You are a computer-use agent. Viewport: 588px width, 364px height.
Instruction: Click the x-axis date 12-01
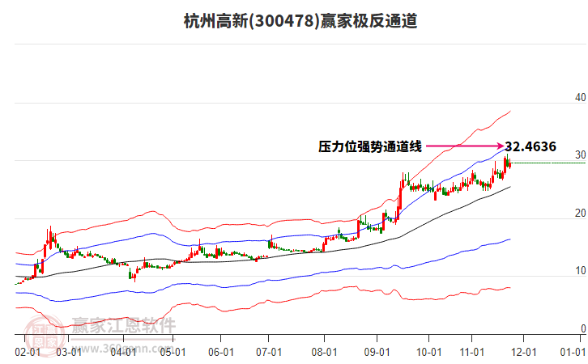coord(524,353)
